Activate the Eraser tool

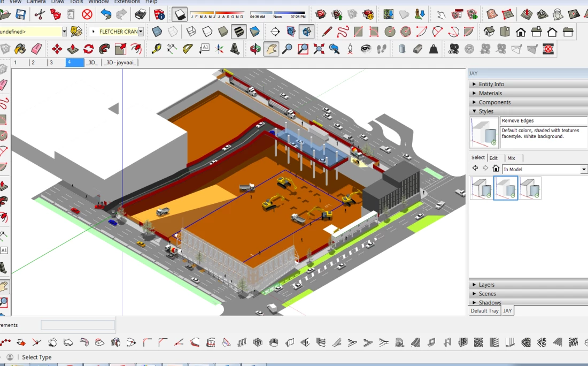pos(36,49)
